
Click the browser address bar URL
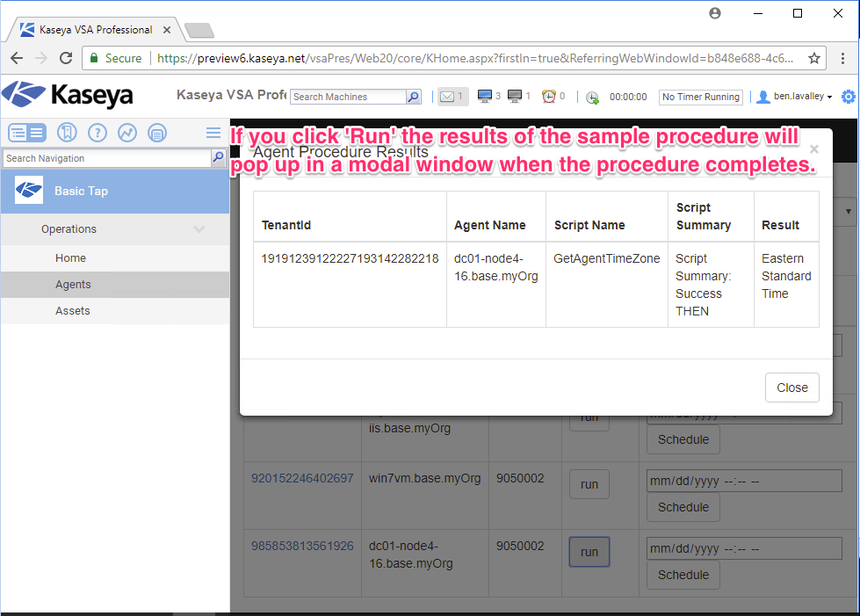coord(475,58)
